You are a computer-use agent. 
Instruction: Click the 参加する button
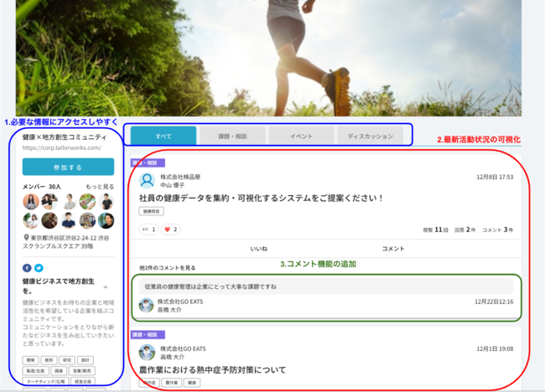click(x=68, y=168)
